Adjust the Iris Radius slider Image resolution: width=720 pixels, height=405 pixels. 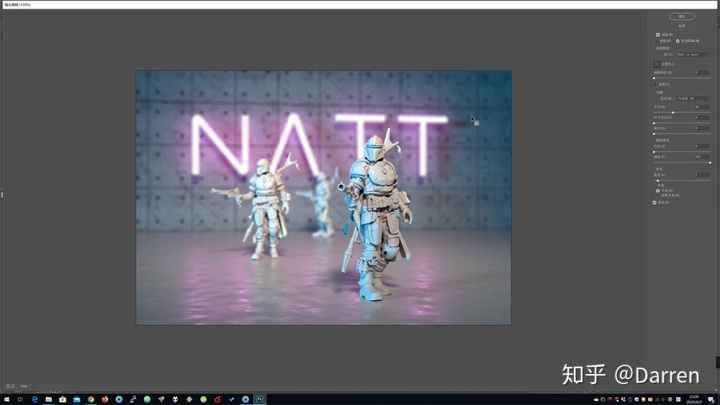pyautogui.click(x=681, y=112)
